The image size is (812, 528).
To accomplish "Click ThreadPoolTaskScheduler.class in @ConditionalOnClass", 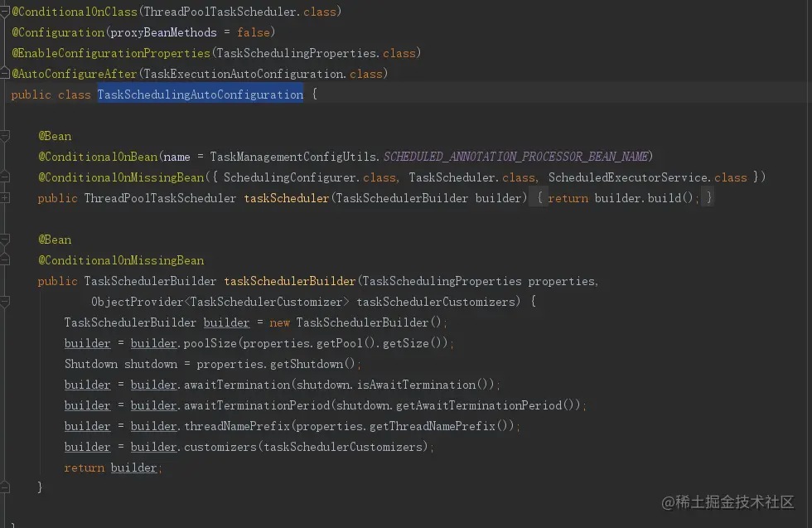I will (239, 12).
